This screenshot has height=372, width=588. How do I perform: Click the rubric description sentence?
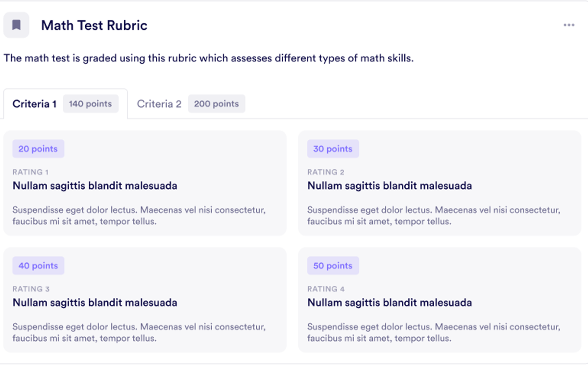209,58
